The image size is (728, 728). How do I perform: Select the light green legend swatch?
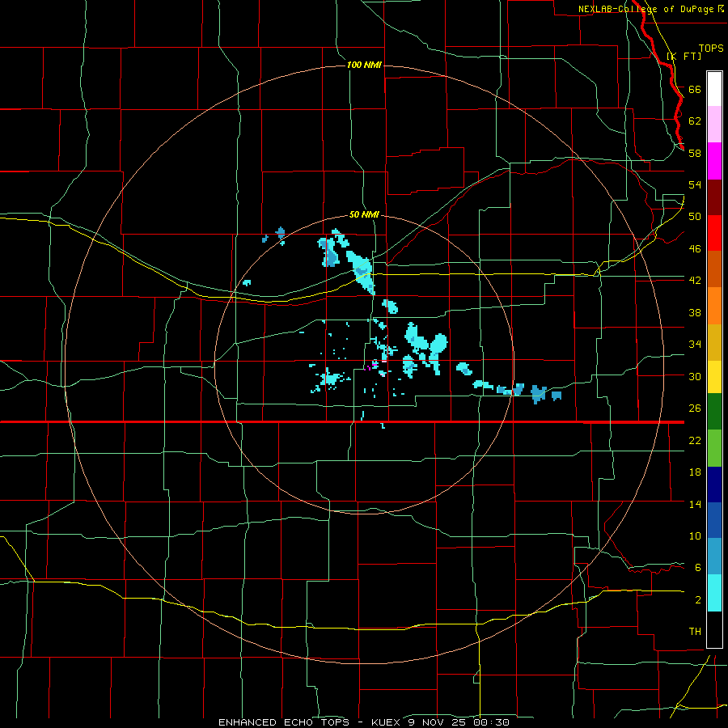(714, 448)
